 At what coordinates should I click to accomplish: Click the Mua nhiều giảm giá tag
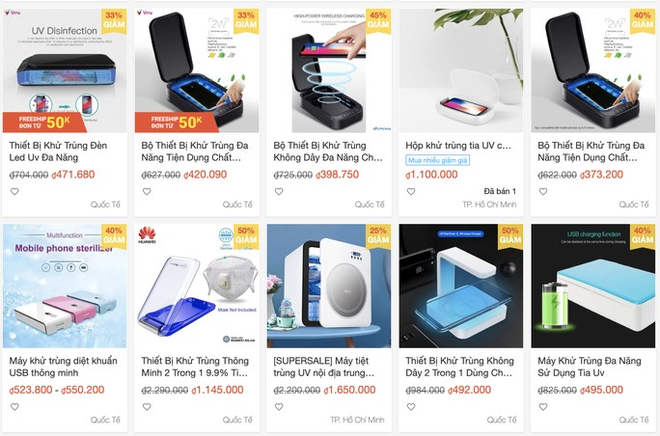click(438, 160)
